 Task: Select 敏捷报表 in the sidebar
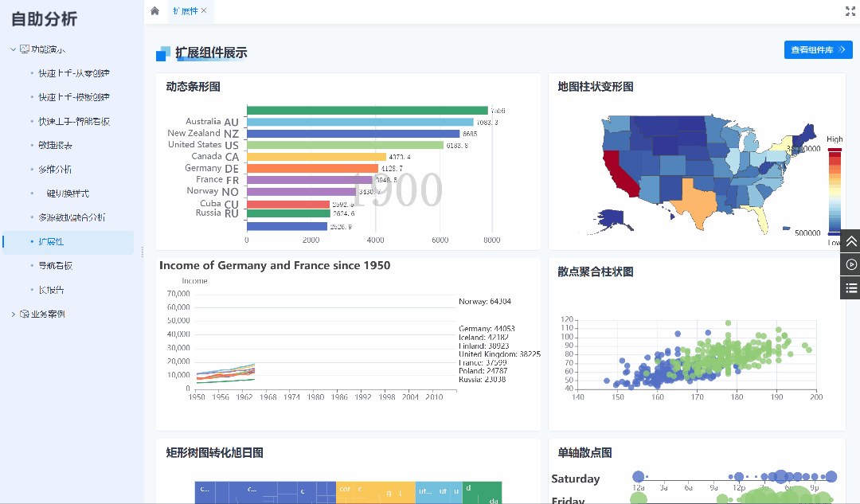coord(55,146)
